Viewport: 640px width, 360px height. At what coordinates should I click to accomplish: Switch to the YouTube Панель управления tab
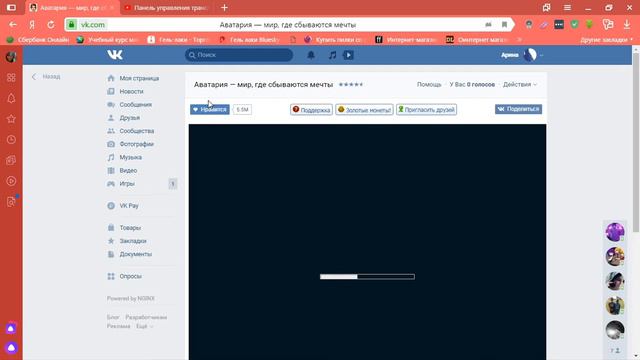click(x=166, y=8)
